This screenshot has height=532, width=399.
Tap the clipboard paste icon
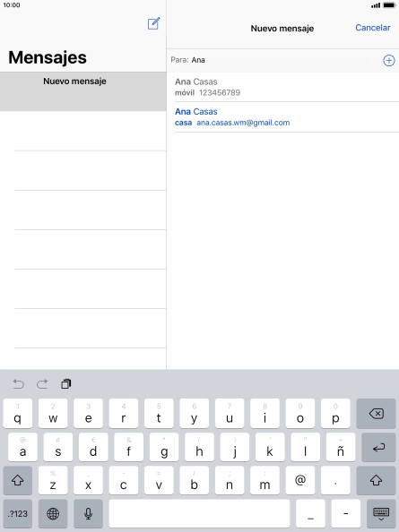[65, 383]
